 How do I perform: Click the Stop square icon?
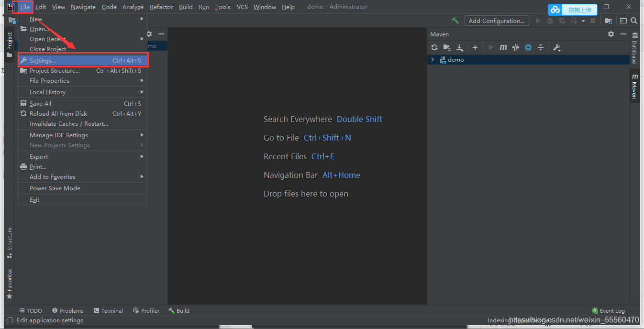pyautogui.click(x=593, y=21)
